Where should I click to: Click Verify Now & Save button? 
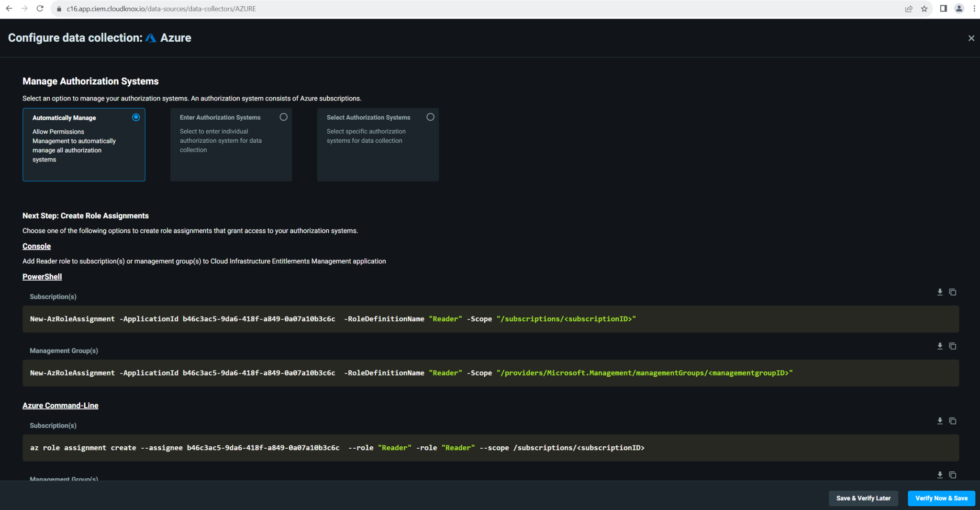[941, 498]
